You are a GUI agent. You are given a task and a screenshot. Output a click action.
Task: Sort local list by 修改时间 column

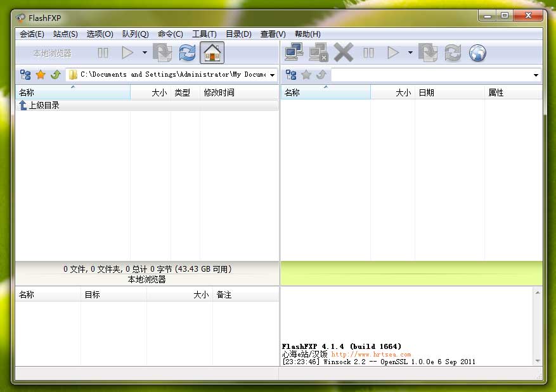pos(240,92)
